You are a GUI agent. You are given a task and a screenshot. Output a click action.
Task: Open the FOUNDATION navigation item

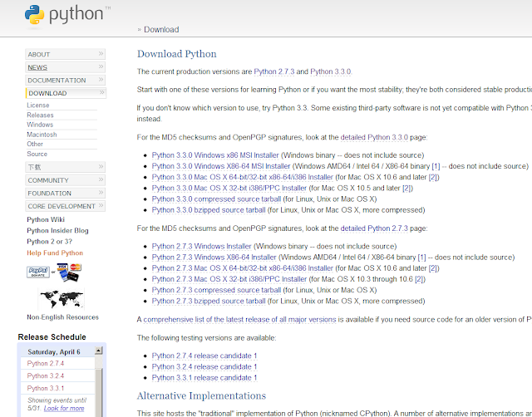pyautogui.click(x=65, y=193)
